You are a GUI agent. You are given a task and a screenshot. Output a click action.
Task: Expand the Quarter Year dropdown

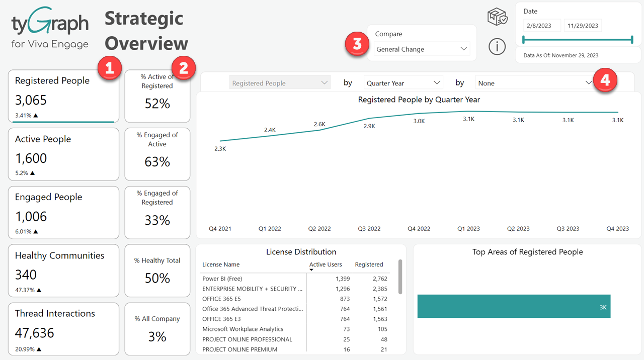click(x=403, y=83)
